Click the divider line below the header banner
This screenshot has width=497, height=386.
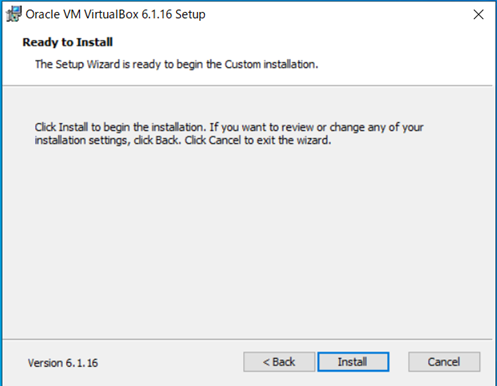247,86
